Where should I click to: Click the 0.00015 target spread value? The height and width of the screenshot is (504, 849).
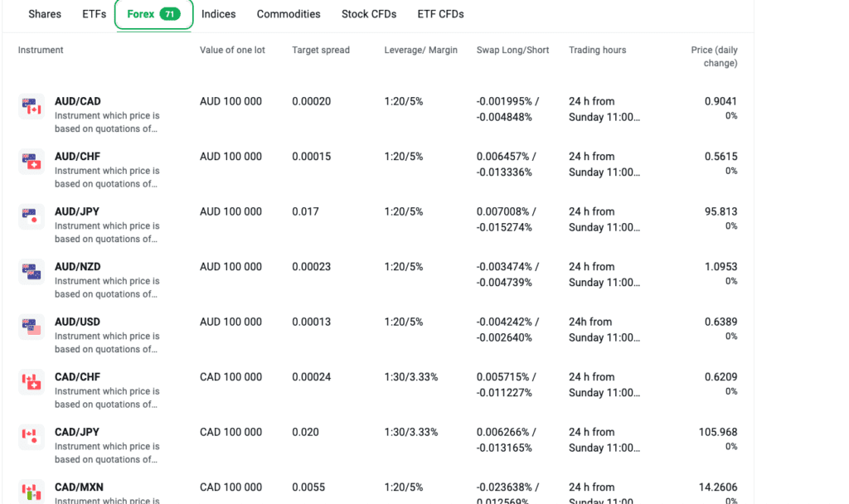pyautogui.click(x=312, y=157)
